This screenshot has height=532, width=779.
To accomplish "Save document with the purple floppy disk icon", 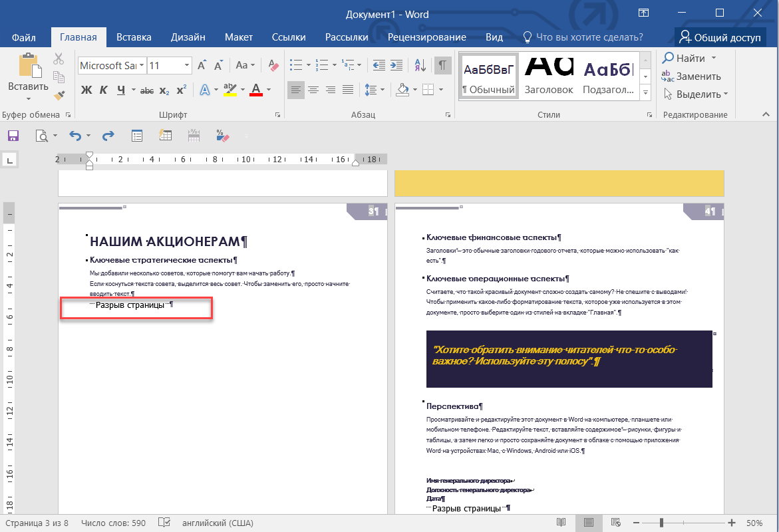I will (x=13, y=136).
